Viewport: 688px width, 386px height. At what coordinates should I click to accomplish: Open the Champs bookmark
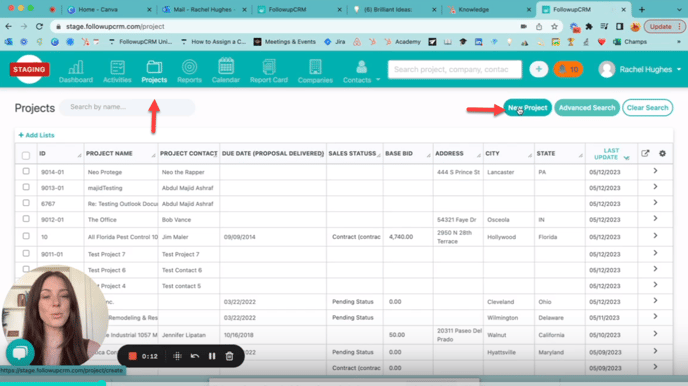(x=630, y=42)
